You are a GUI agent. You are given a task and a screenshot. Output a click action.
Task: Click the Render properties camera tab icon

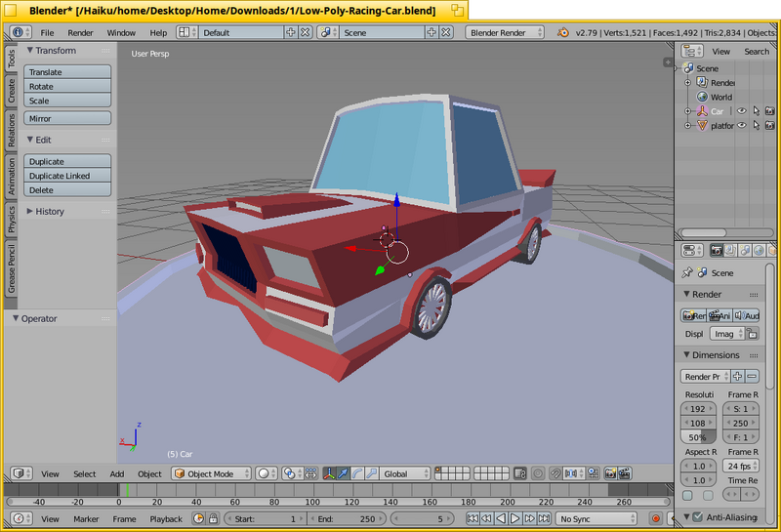(717, 251)
